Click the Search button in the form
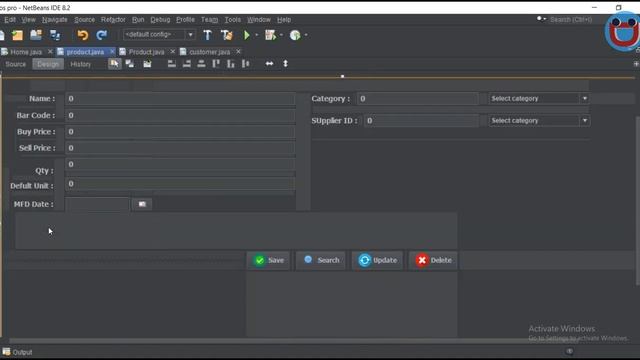 click(x=321, y=260)
